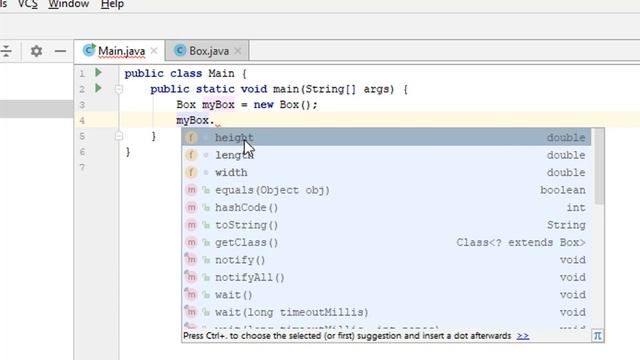The image size is (640, 360).
Task: Open project panel settings gear
Action: point(36,51)
